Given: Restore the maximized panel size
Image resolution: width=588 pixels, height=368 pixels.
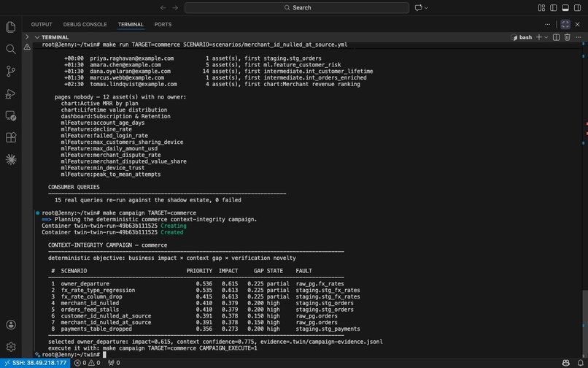Looking at the screenshot, I should (565, 24).
